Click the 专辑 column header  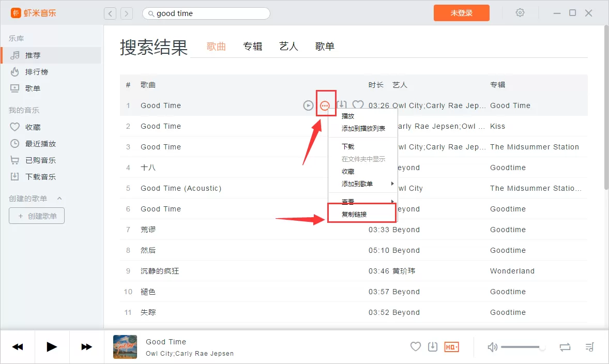point(497,85)
